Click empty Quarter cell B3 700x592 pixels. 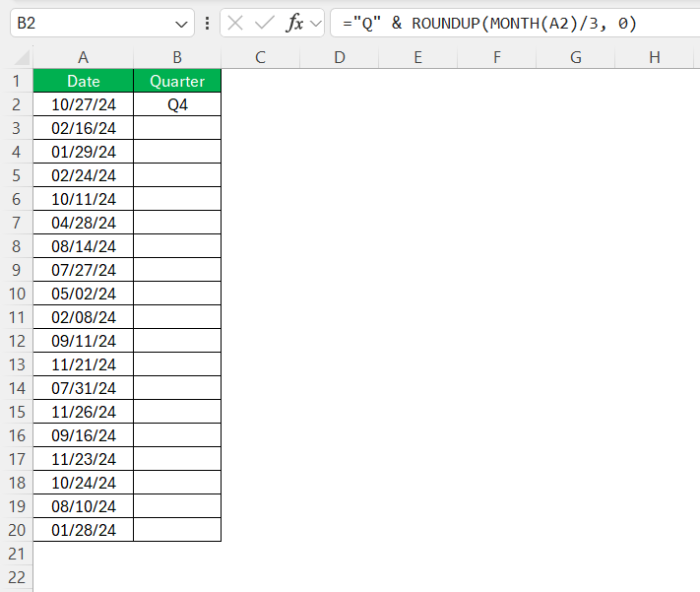[x=177, y=128]
